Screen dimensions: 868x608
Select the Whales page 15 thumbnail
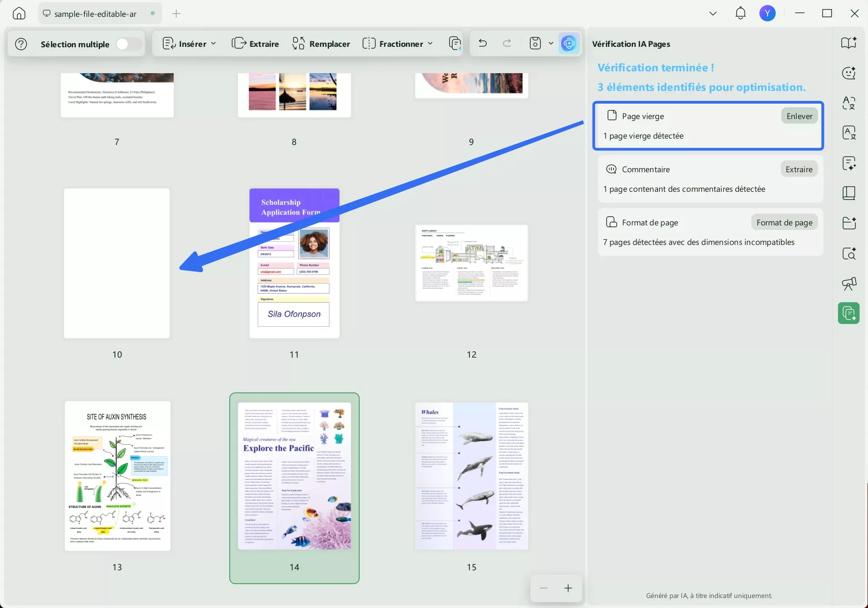(471, 476)
